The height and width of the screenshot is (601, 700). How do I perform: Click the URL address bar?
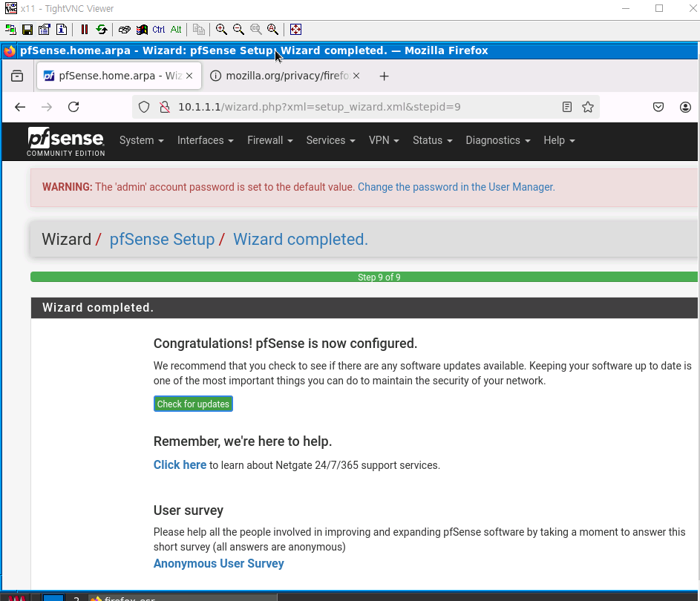pos(365,107)
